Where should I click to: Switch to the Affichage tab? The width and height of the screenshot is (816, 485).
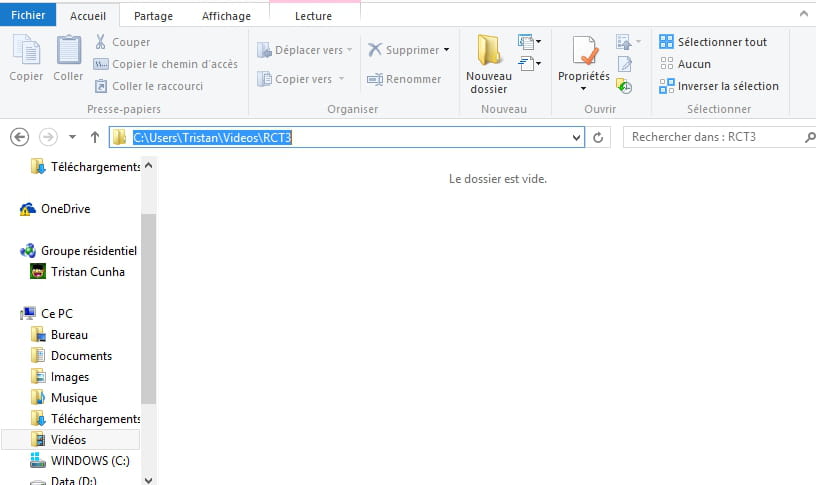tap(226, 16)
